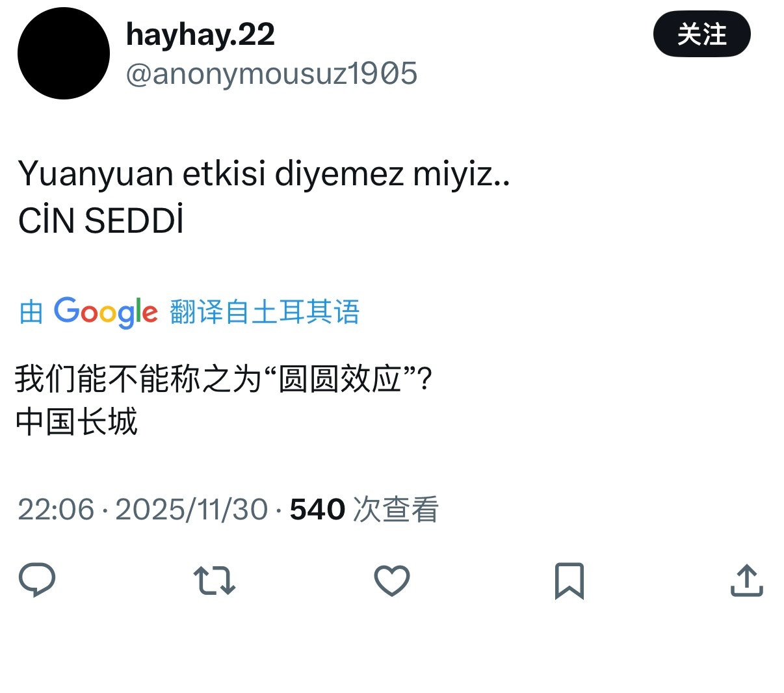Viewport: 784px width, 693px height.
Task: Open repost options with the retweet arrows
Action: click(x=215, y=582)
